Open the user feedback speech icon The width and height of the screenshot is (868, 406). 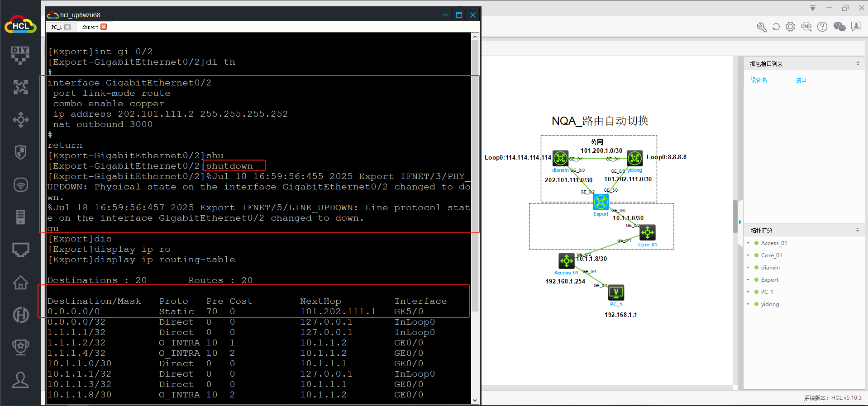pos(856,27)
